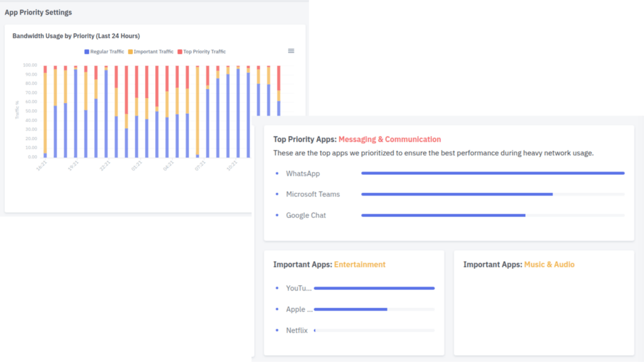644x362 pixels.
Task: Click the Google Chat usage bar
Action: pos(443,215)
